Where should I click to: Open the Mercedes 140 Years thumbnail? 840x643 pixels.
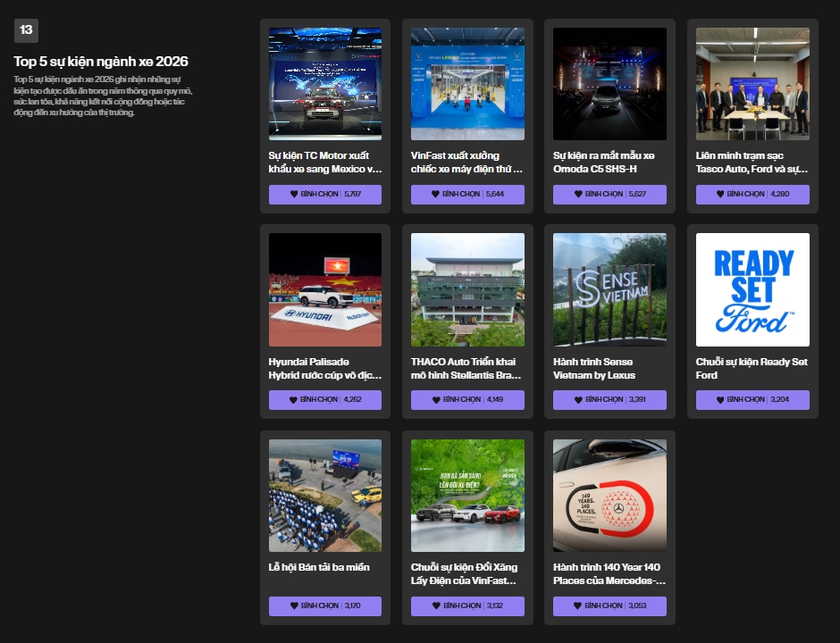(609, 496)
